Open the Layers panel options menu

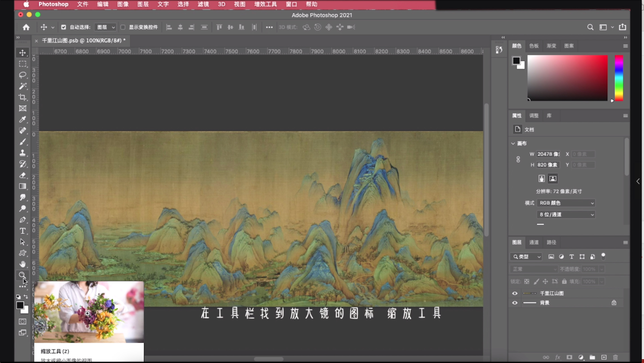tap(625, 242)
